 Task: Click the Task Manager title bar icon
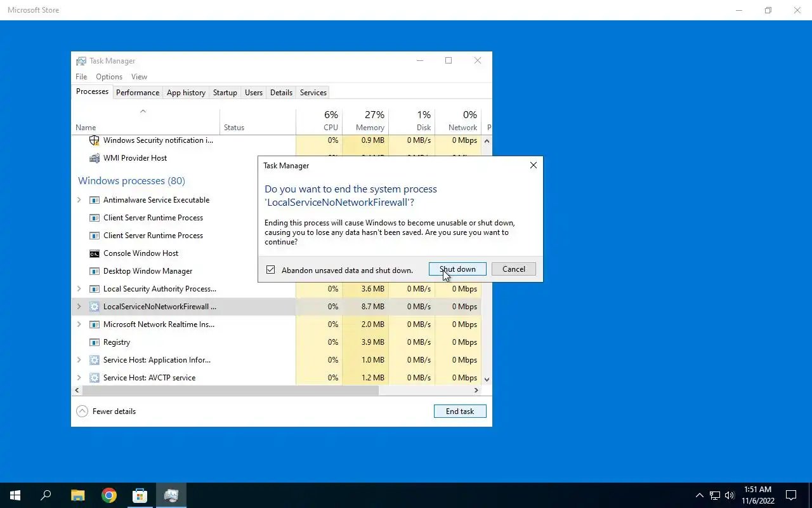pyautogui.click(x=81, y=61)
